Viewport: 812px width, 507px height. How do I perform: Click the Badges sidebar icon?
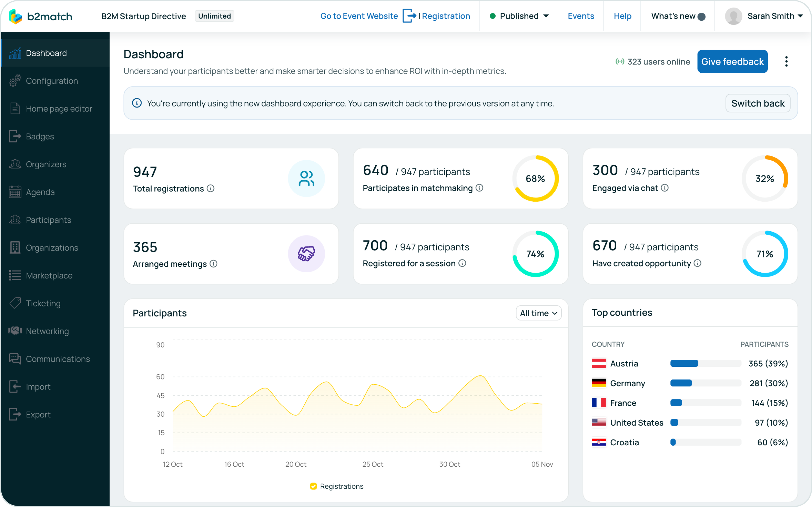coord(14,136)
